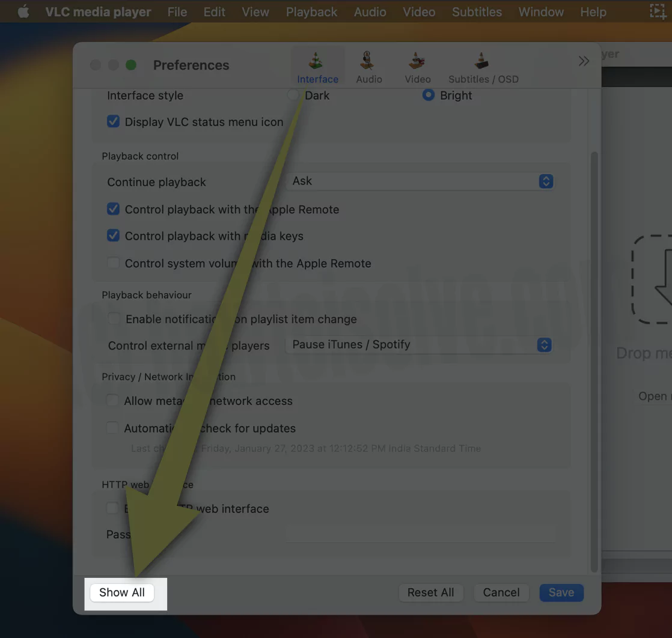Enable Control system volume with Apple Remote
The height and width of the screenshot is (638, 672).
click(113, 263)
